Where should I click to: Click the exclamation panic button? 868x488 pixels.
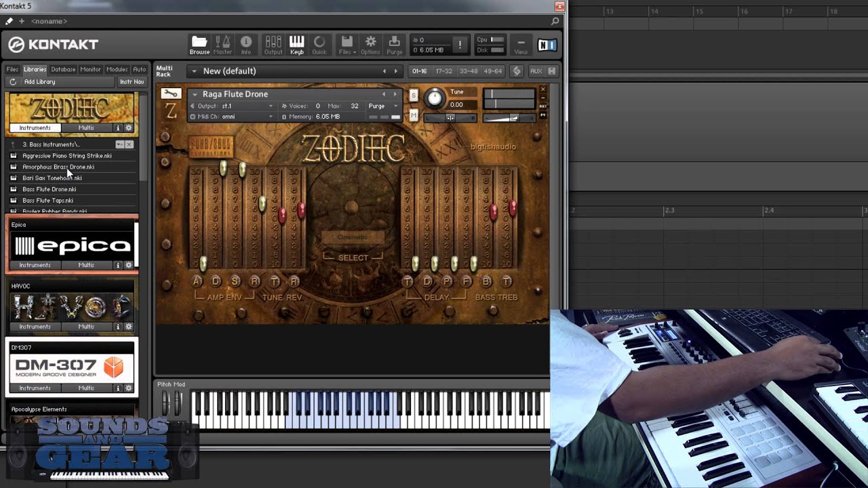point(460,45)
